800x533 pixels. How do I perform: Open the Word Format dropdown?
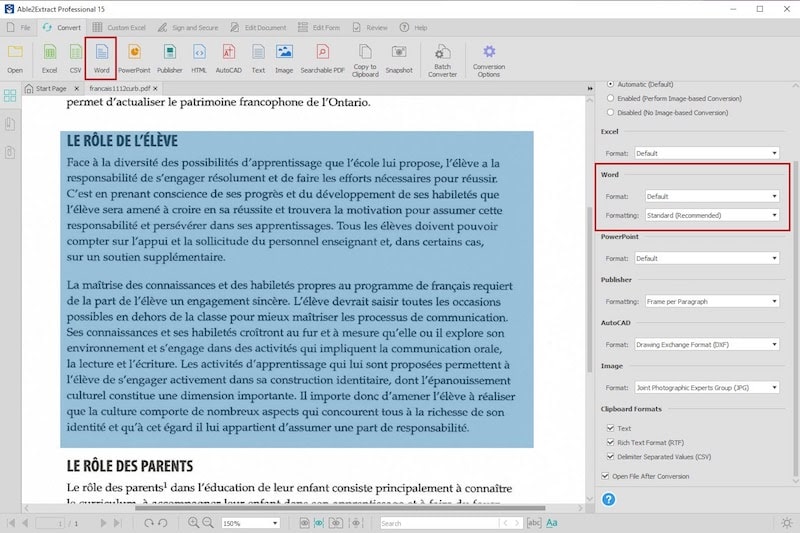[x=712, y=196]
